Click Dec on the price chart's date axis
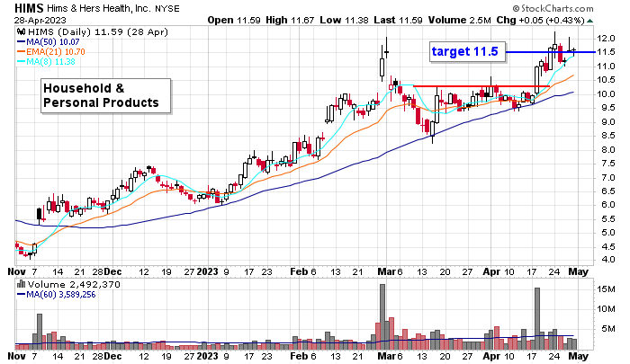 pyautogui.click(x=112, y=271)
